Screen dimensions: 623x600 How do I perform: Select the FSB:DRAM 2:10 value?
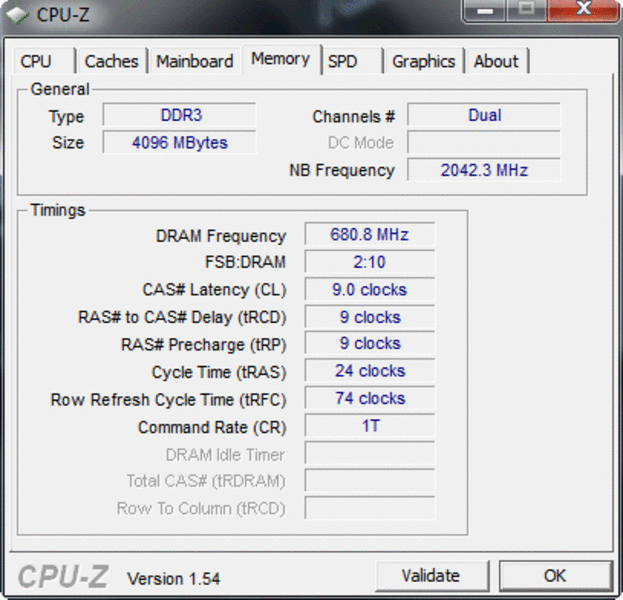[370, 262]
